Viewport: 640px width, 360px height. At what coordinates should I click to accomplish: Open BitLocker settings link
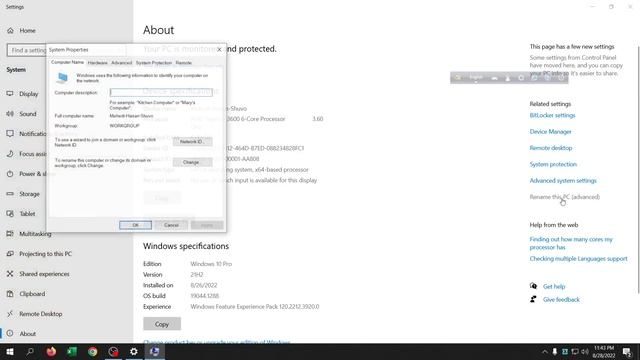tap(552, 116)
